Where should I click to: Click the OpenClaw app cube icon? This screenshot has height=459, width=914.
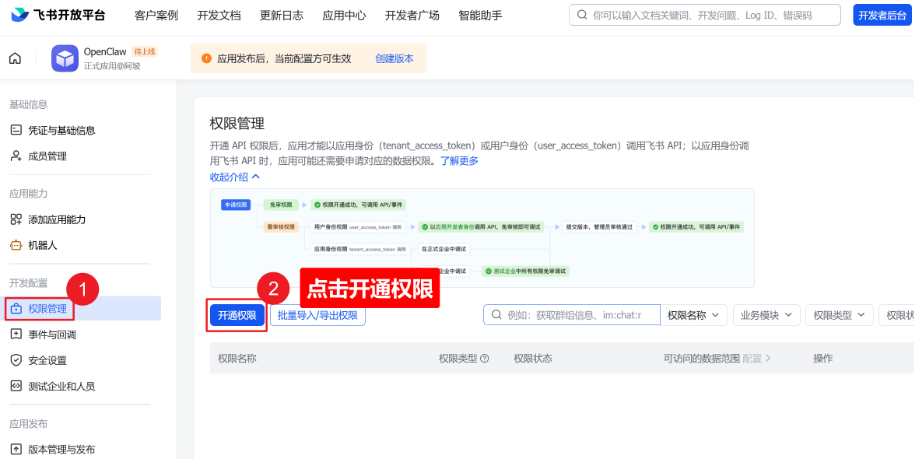[66, 58]
